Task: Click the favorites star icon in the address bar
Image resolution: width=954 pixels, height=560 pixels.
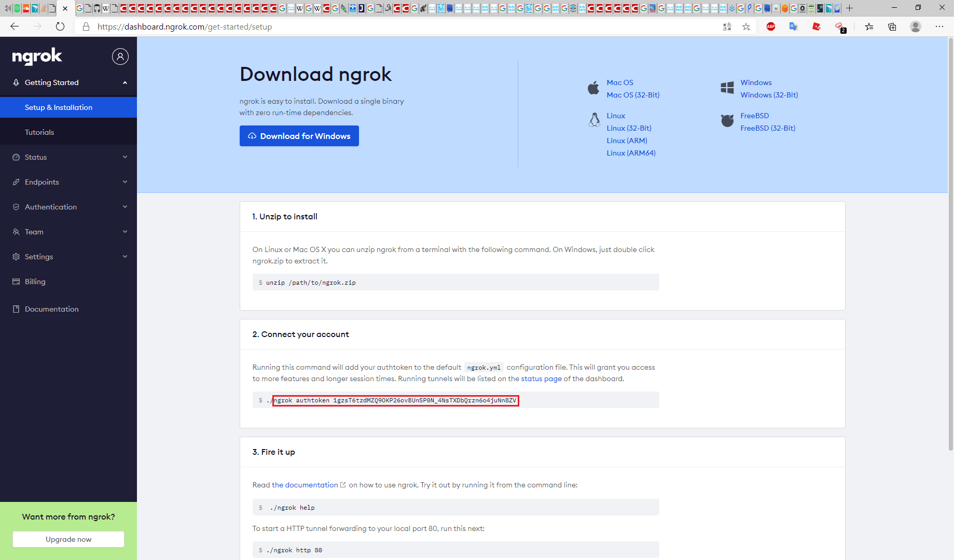Action: click(x=746, y=27)
